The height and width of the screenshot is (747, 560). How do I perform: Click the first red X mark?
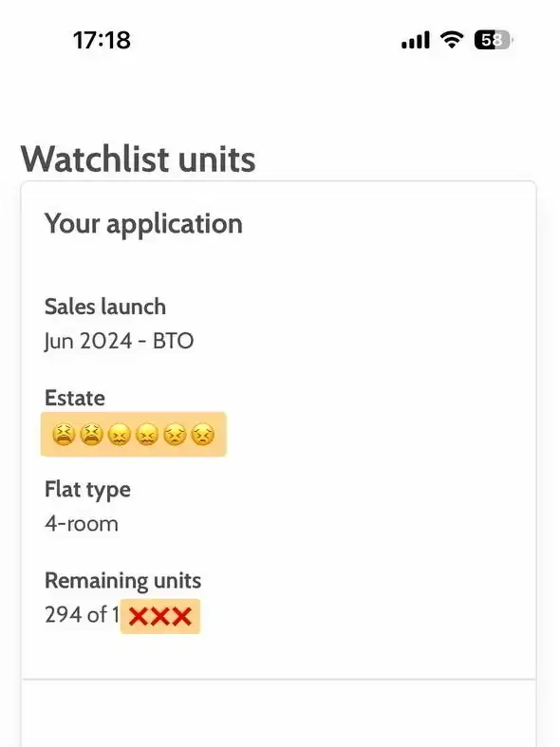(139, 616)
